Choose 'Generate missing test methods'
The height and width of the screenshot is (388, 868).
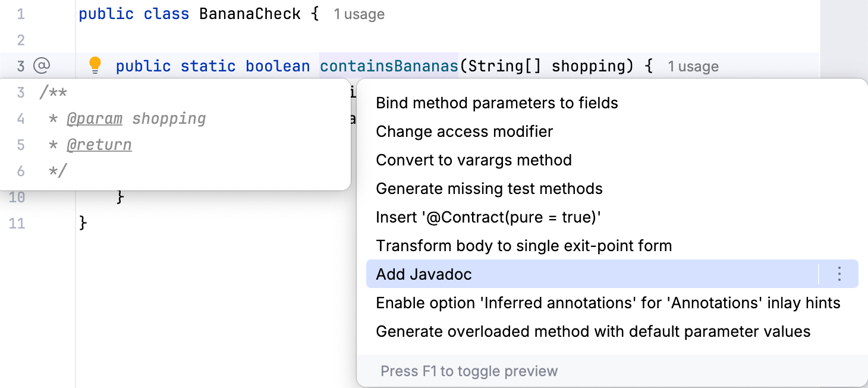click(x=489, y=188)
